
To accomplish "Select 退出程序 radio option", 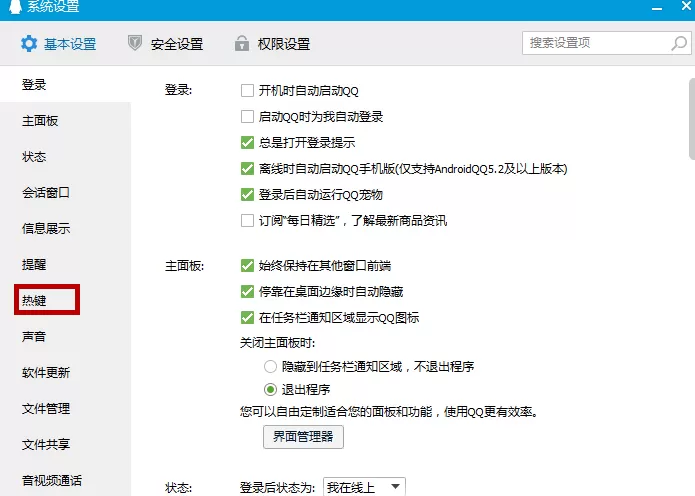I will [x=270, y=390].
